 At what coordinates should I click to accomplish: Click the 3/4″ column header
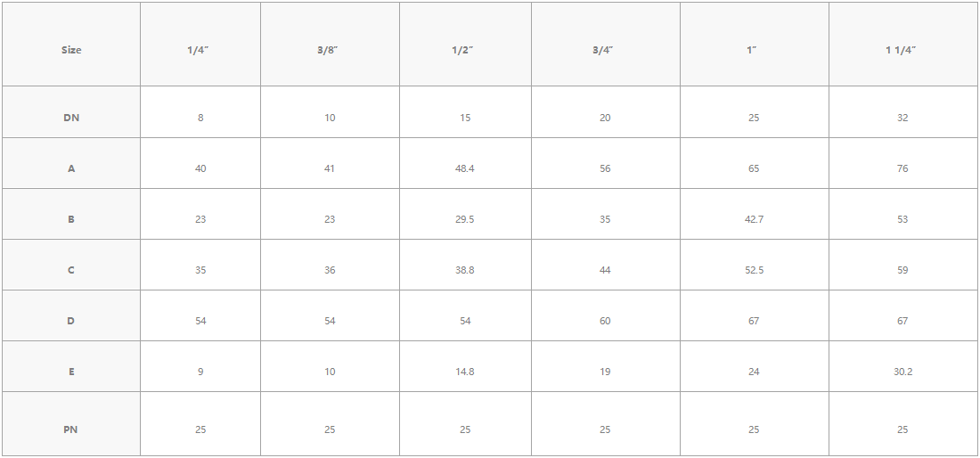pyautogui.click(x=605, y=50)
